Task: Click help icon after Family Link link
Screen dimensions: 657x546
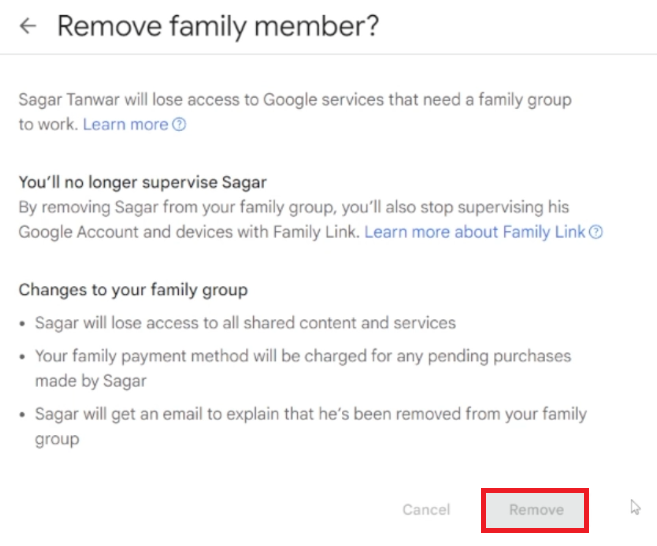Action: pyautogui.click(x=596, y=232)
